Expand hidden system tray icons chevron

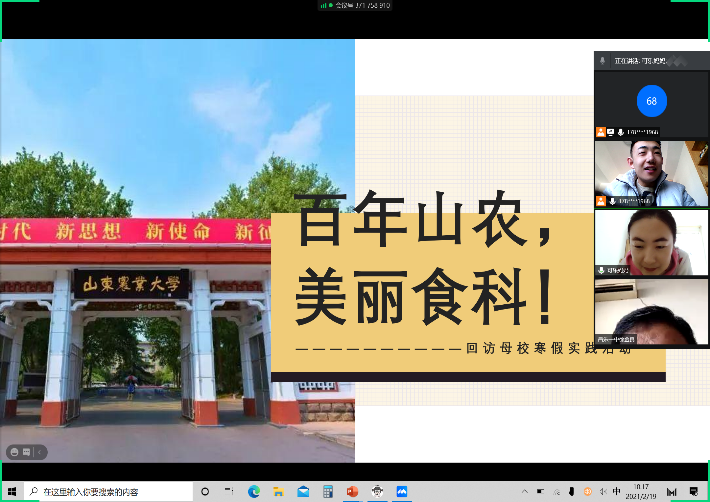pos(526,492)
